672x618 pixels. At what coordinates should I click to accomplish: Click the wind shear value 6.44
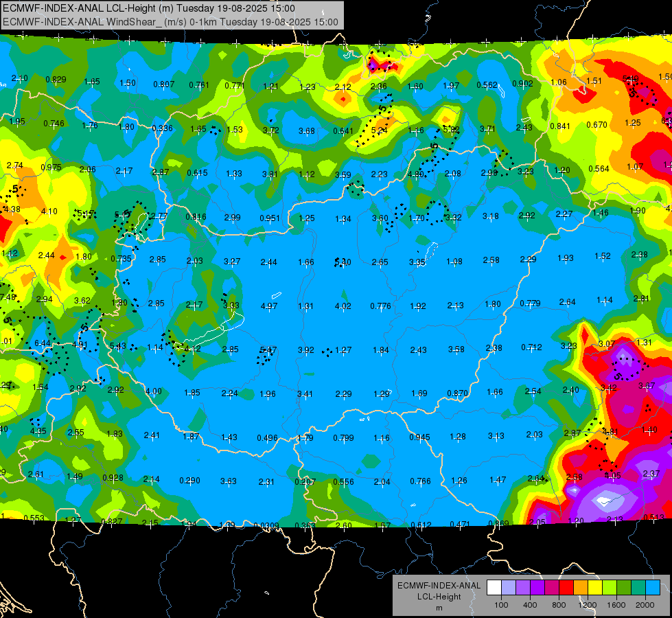point(43,343)
